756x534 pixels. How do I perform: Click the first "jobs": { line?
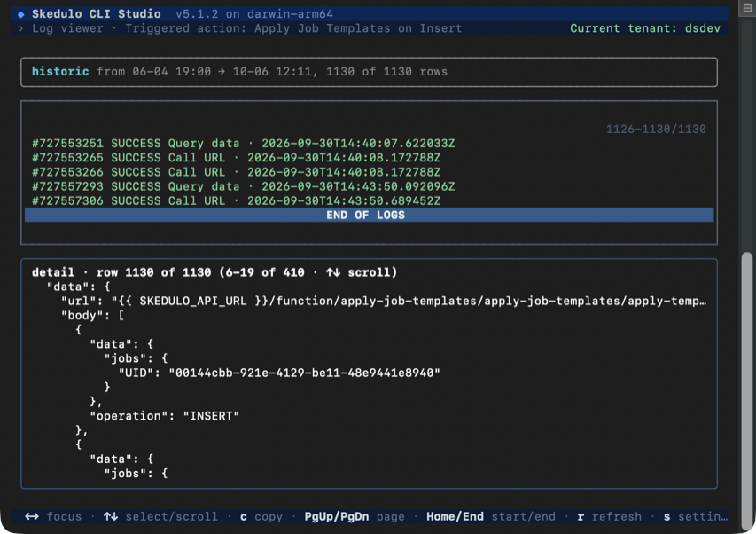(x=136, y=358)
